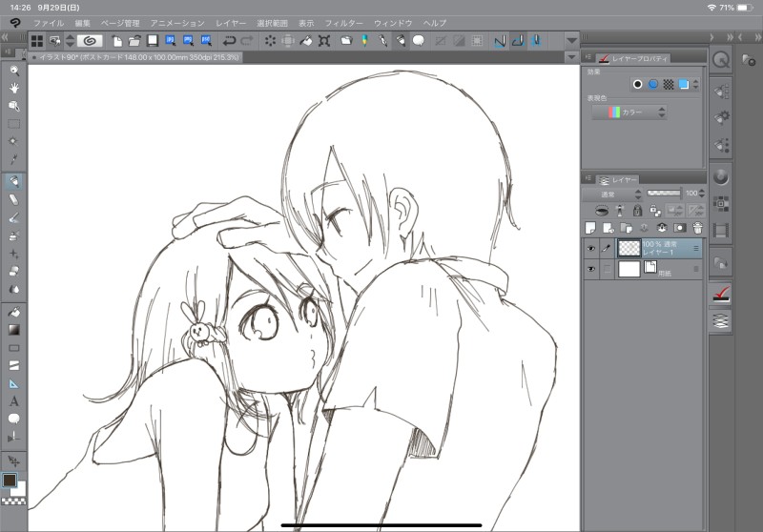Hide the レイヤー1 layer
Screen dimensions: 763x532
pos(591,249)
